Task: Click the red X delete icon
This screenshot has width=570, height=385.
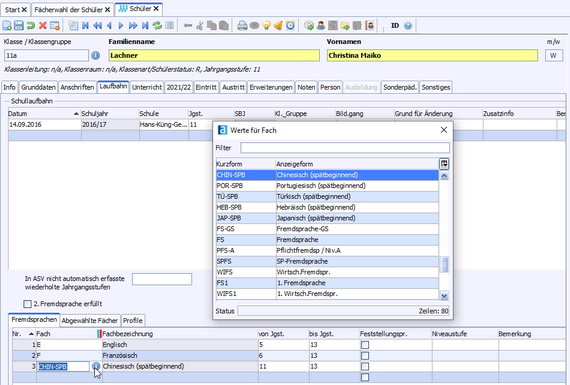Action: pyautogui.click(x=43, y=25)
